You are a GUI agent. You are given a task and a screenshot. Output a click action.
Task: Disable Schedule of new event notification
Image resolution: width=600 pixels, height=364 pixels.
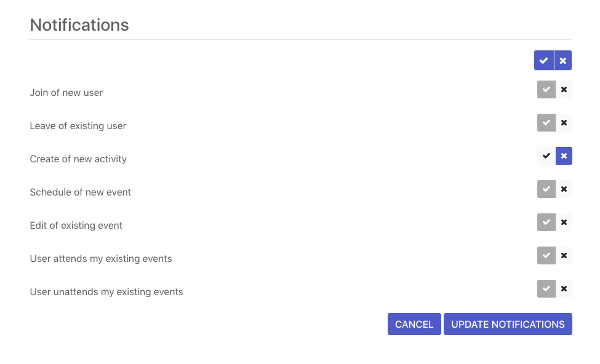coord(564,189)
